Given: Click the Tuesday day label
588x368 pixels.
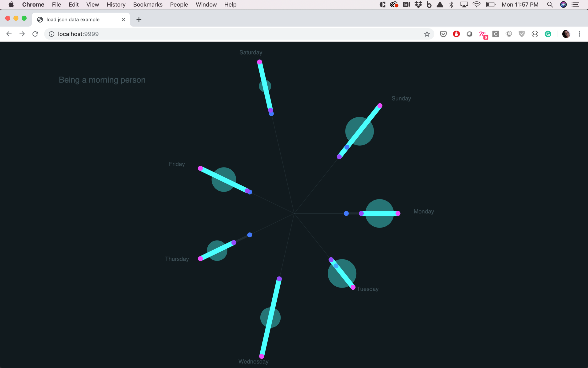Looking at the screenshot, I should point(367,289).
